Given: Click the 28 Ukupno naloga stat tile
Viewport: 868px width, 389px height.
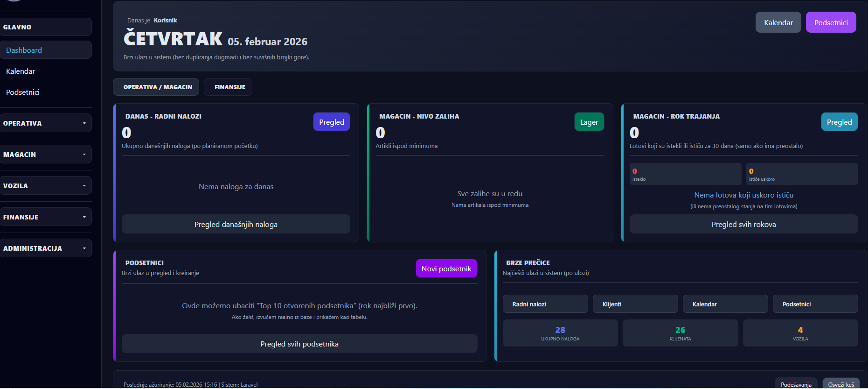Looking at the screenshot, I should click(x=560, y=333).
